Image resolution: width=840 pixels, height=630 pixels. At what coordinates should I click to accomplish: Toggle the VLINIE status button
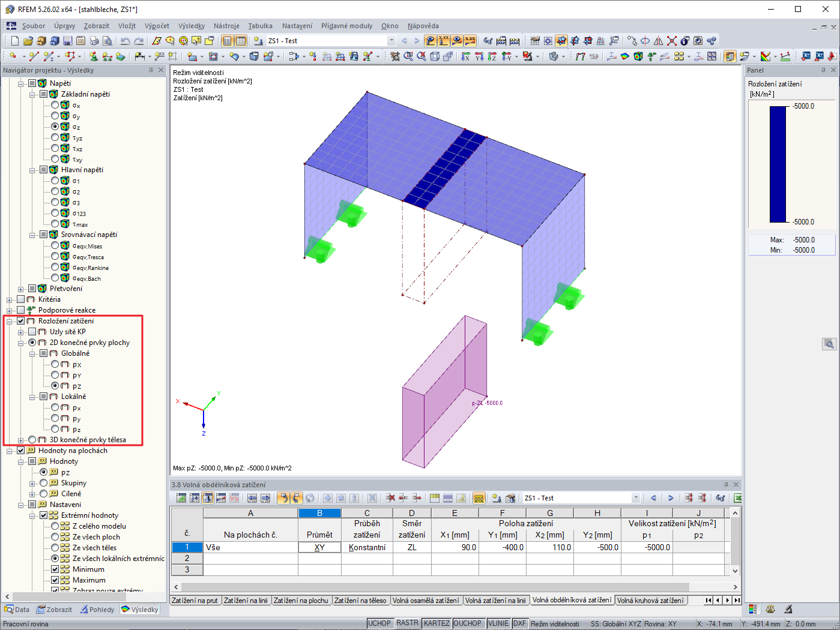point(498,623)
